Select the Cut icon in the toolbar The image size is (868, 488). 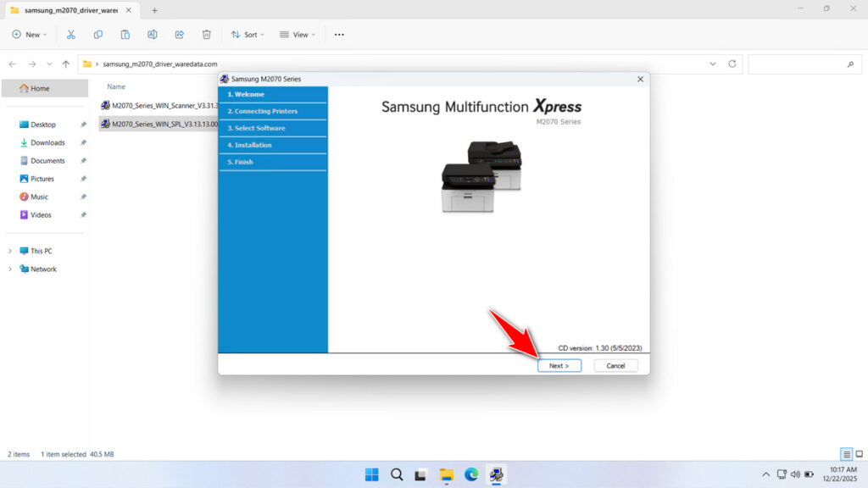pos(71,34)
